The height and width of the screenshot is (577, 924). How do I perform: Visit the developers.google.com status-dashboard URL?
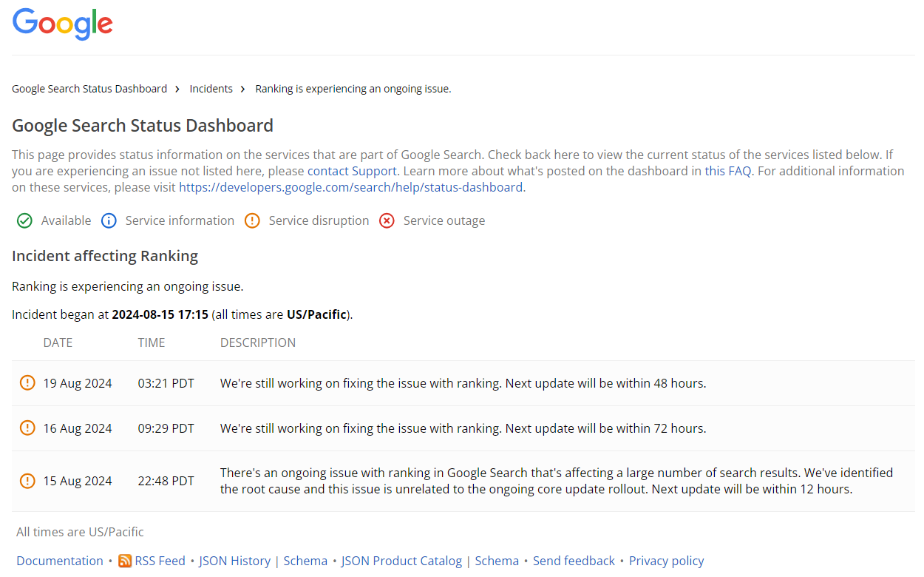pyautogui.click(x=350, y=187)
